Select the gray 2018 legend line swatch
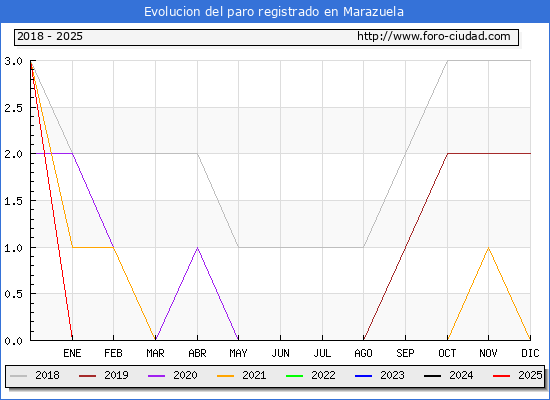The width and height of the screenshot is (550, 400). pos(19,376)
